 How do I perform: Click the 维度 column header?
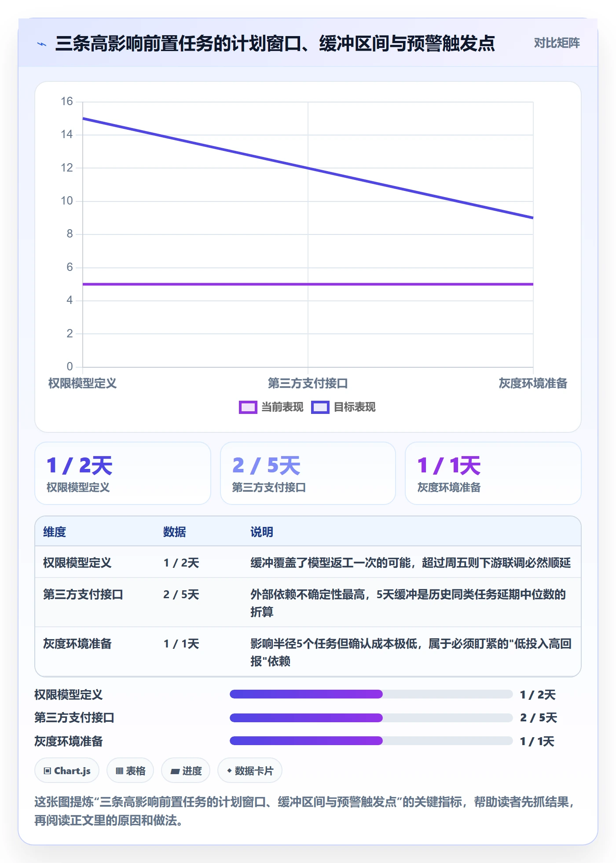[55, 532]
